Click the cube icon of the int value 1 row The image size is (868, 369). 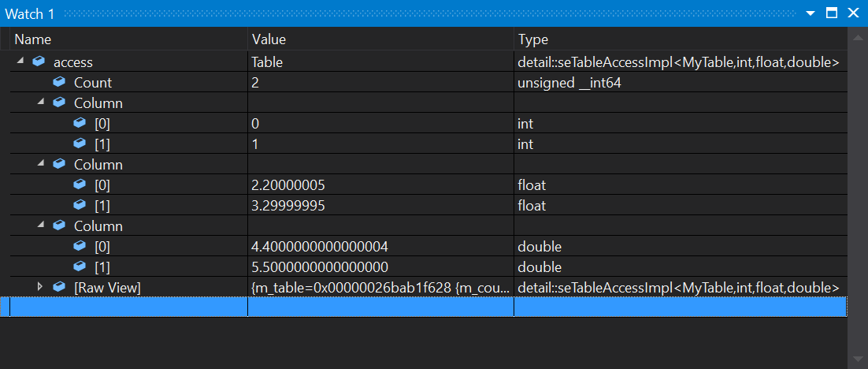pyautogui.click(x=79, y=143)
